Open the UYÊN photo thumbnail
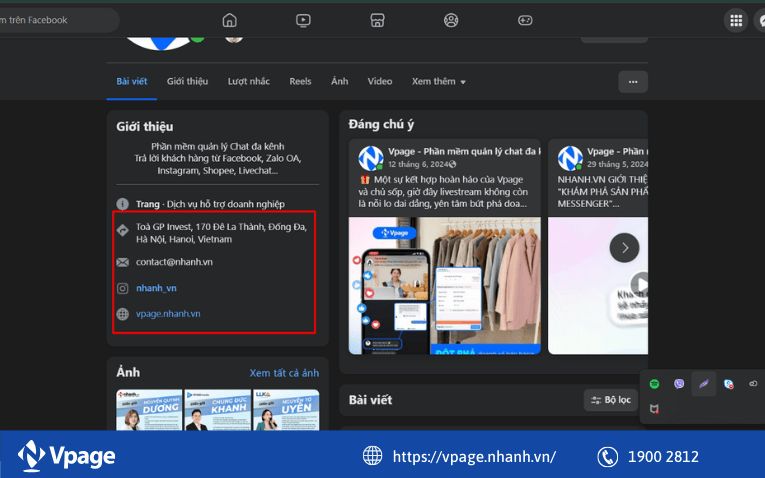 click(286, 410)
